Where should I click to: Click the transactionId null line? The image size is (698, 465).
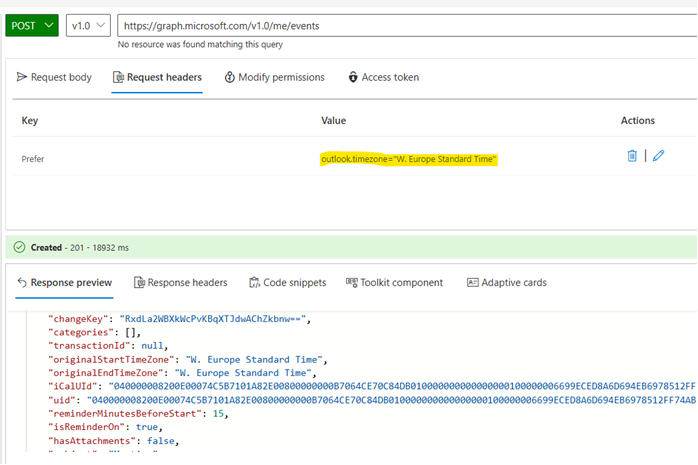coord(108,346)
